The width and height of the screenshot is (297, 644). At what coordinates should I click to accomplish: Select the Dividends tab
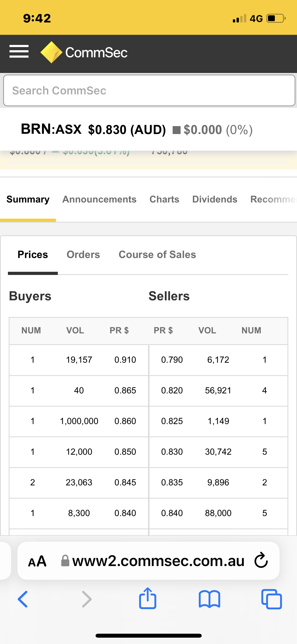pos(215,199)
